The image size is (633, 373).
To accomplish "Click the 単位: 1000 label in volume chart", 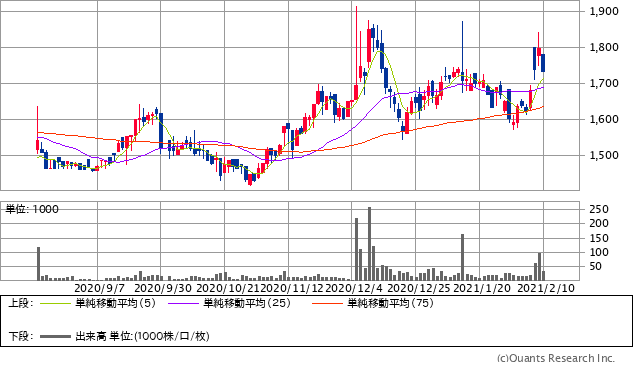I will (31, 209).
